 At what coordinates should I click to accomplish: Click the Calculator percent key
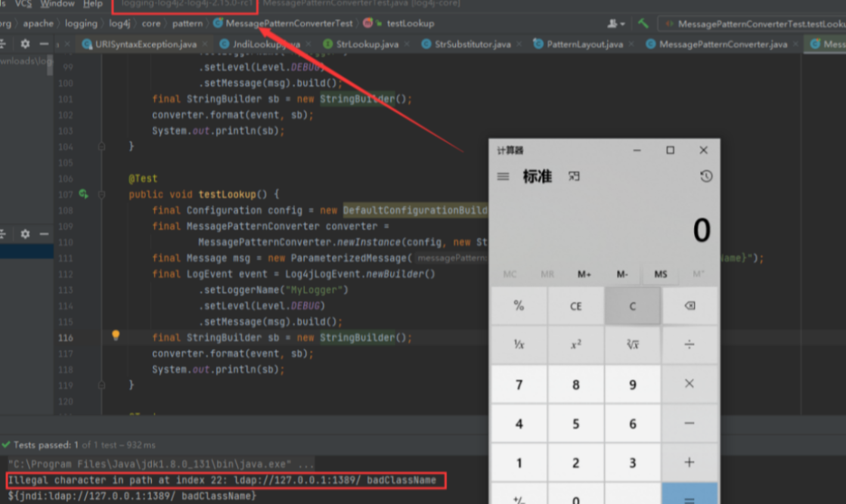click(x=519, y=305)
